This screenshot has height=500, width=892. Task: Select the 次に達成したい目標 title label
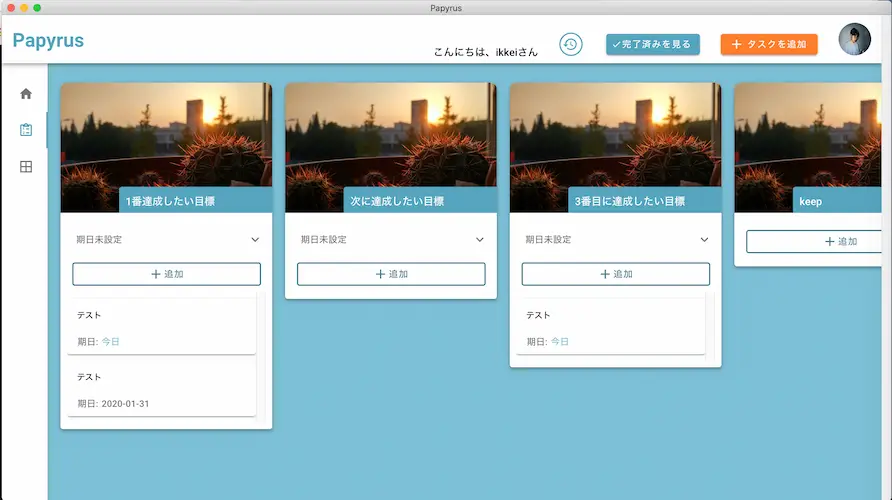[x=397, y=201]
